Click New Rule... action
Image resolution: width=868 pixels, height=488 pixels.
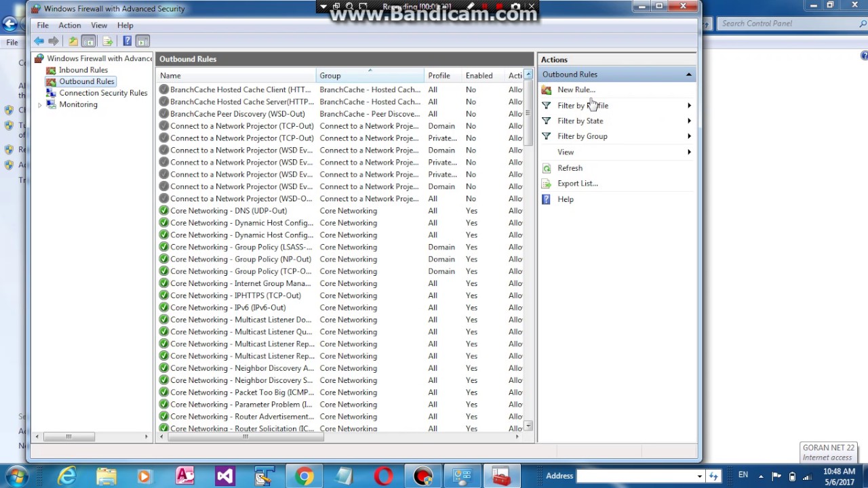576,89
